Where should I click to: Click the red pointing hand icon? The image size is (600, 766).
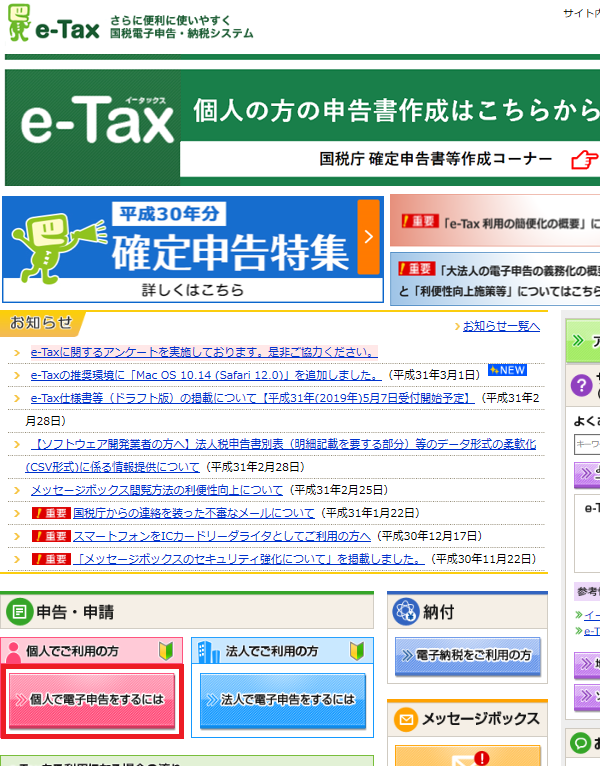[584, 159]
